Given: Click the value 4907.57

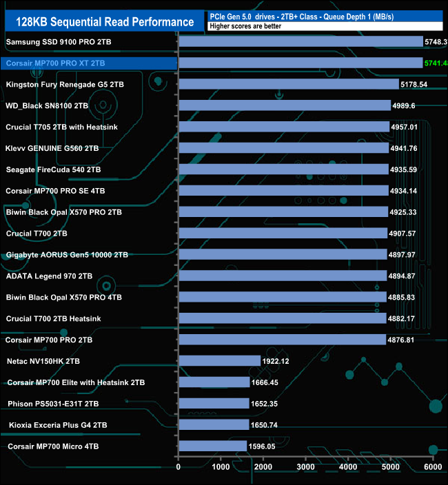Looking at the screenshot, I should point(403,234).
